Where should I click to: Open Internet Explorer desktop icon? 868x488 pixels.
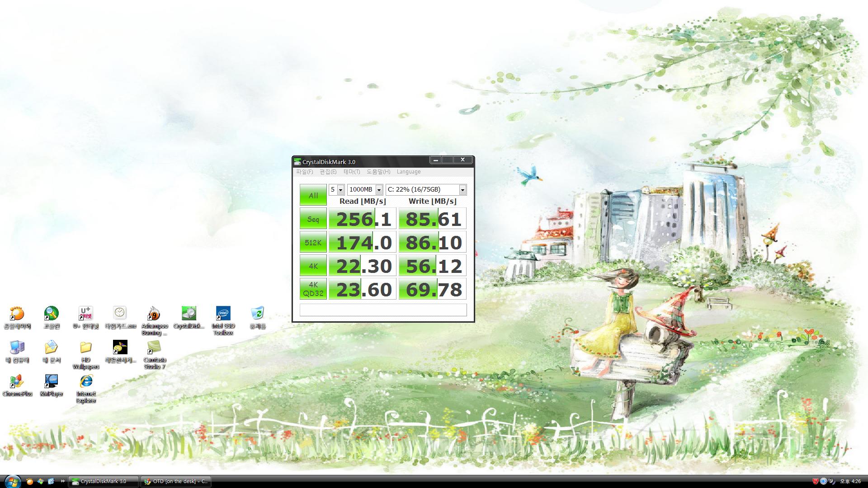click(x=86, y=389)
